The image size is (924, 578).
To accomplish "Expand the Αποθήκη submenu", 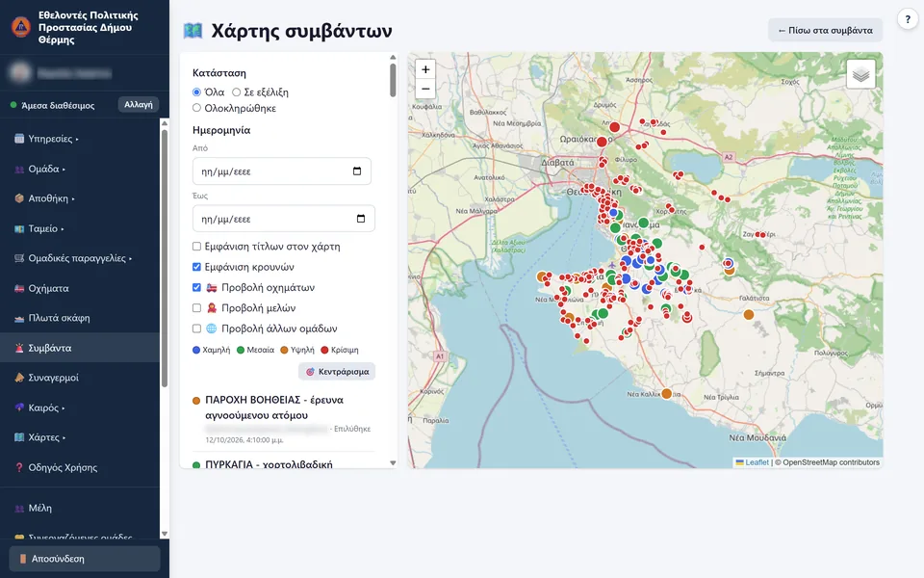I will [80, 198].
